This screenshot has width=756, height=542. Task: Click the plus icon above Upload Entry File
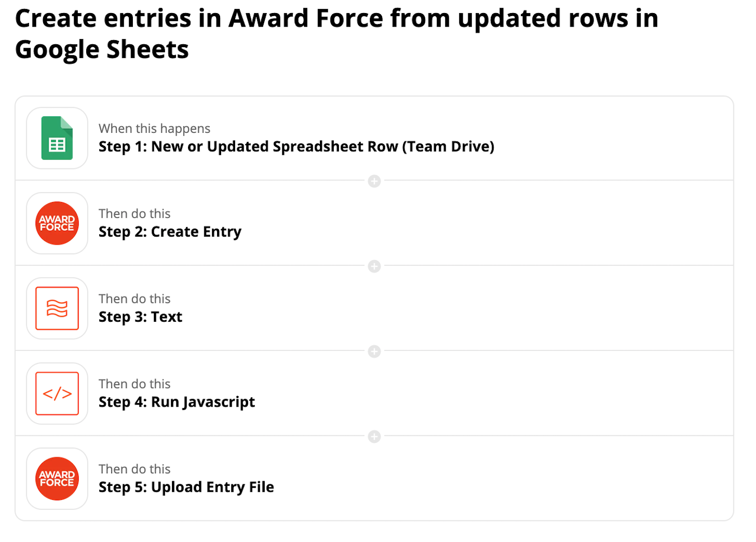(374, 437)
